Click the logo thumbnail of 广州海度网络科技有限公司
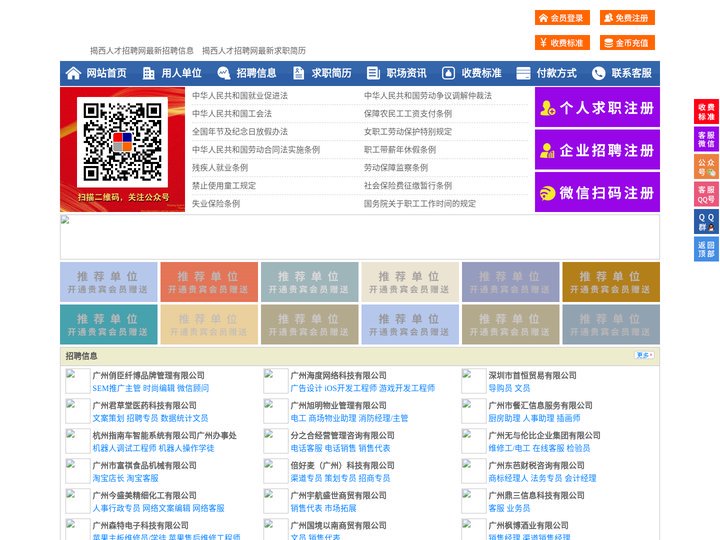720x540 pixels. (x=276, y=381)
